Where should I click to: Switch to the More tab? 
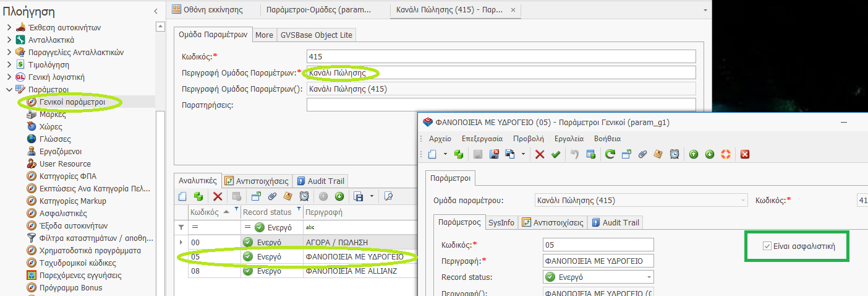(264, 35)
